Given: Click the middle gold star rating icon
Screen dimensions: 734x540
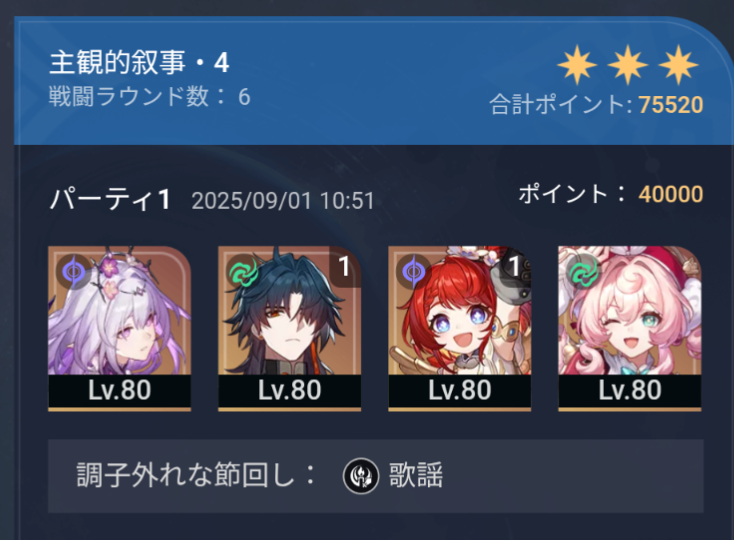Looking at the screenshot, I should click(628, 65).
